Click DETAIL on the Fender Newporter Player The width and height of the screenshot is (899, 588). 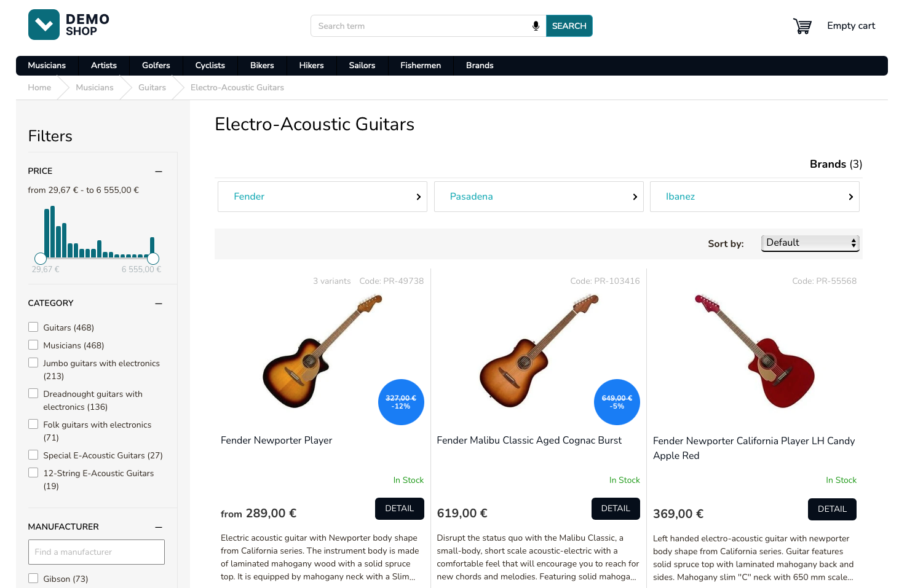(399, 509)
